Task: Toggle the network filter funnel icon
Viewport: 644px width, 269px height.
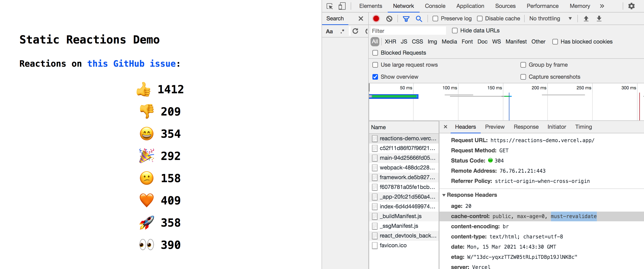Action: (406, 19)
